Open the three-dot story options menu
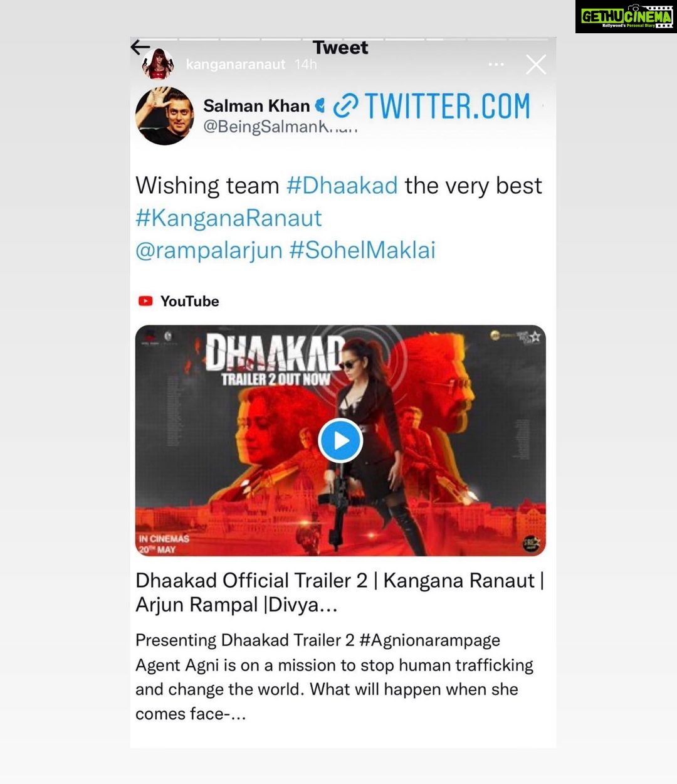The width and height of the screenshot is (677, 784). tap(496, 65)
